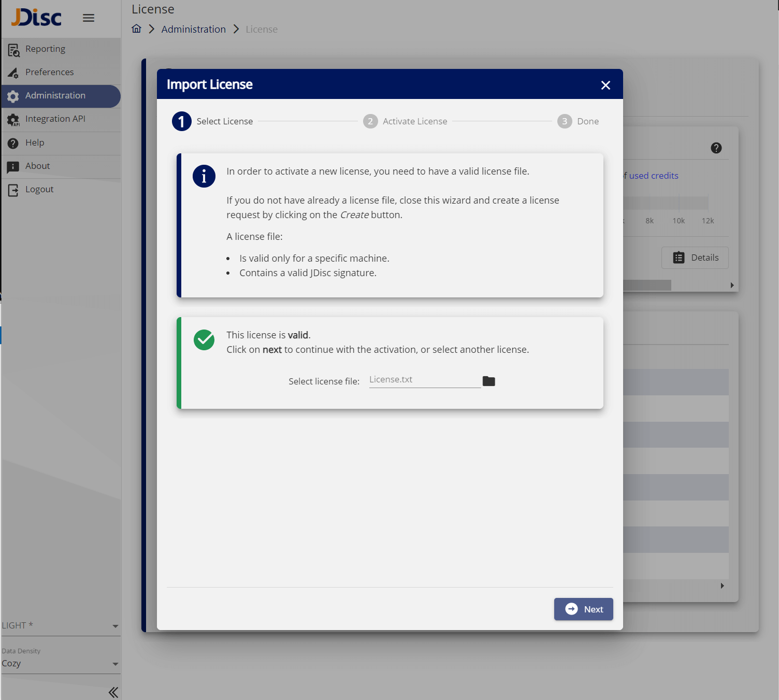779x700 pixels.
Task: Select Integration API menu item
Action: click(x=55, y=119)
